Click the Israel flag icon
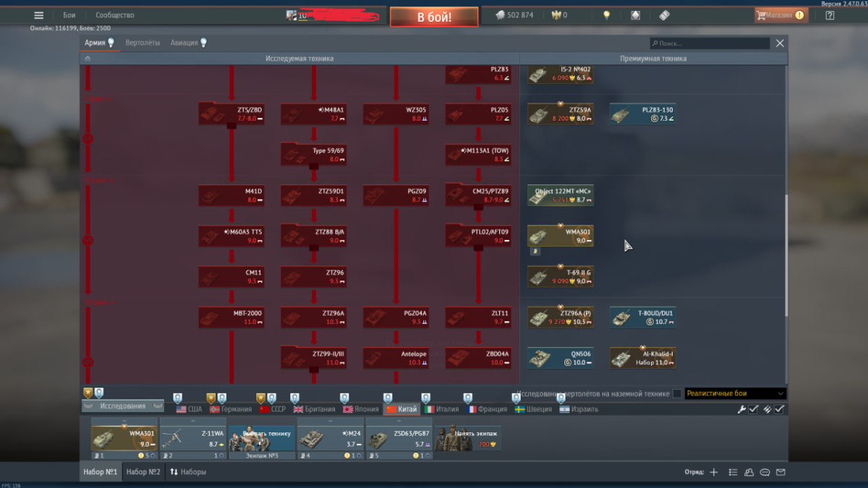This screenshot has width=868, height=488. coord(564,409)
